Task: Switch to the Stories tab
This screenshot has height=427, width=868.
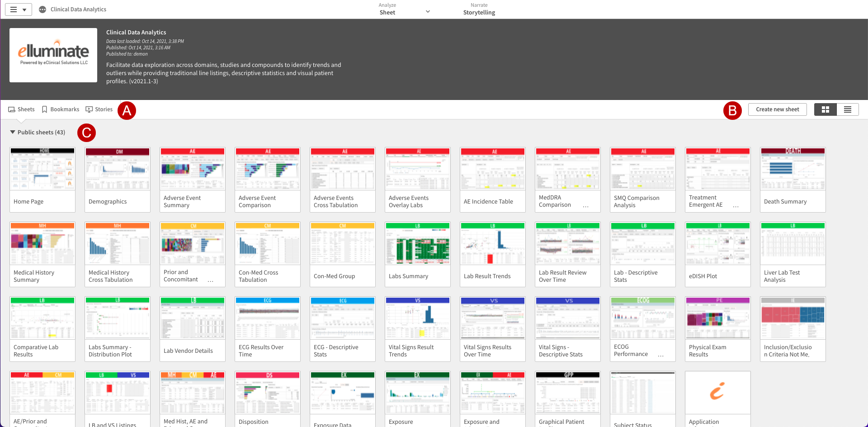Action: click(x=99, y=109)
